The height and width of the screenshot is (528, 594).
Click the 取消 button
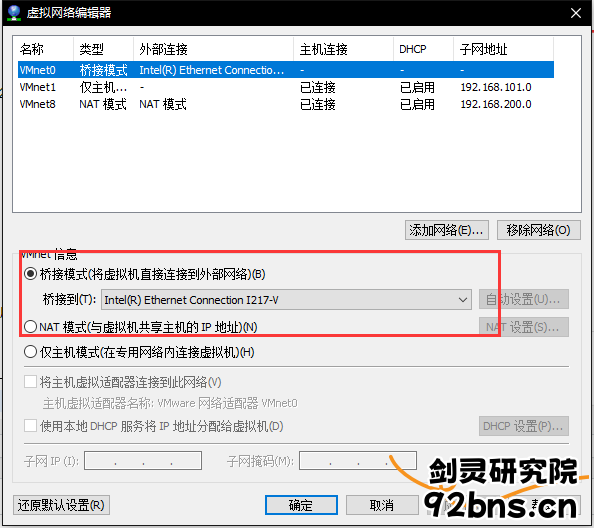coord(382,505)
